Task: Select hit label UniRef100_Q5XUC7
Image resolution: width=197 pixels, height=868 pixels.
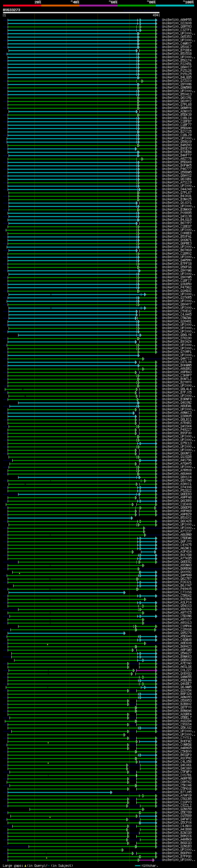Action: click(x=177, y=47)
